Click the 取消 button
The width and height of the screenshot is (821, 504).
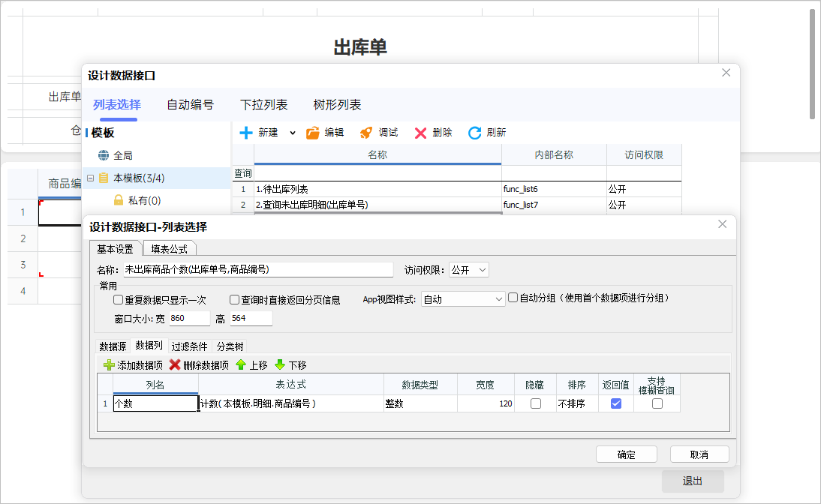point(699,454)
